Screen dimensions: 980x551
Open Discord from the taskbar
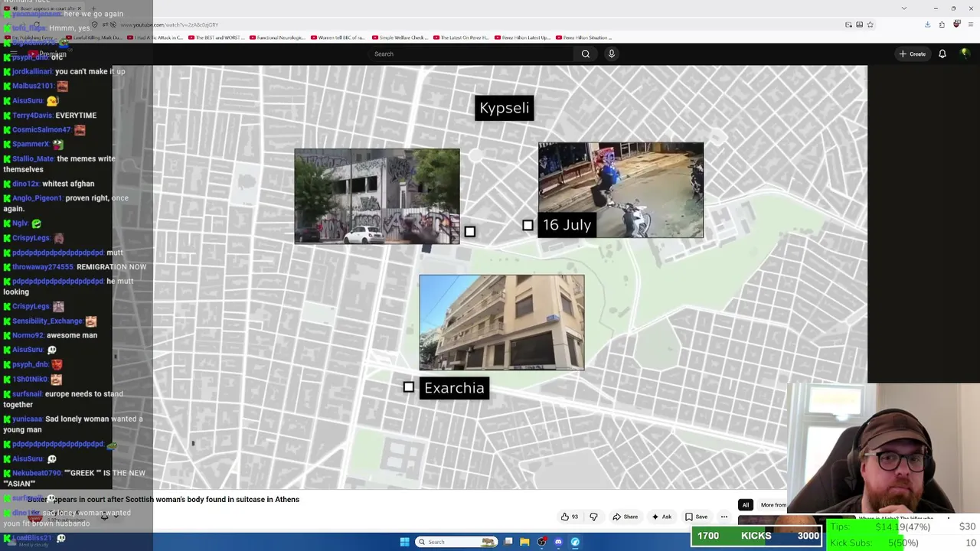click(558, 542)
